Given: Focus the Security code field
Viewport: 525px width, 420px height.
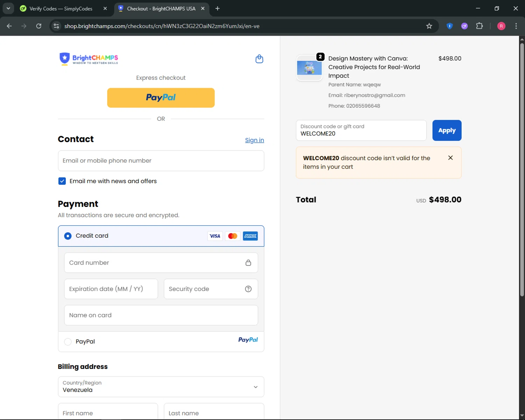Looking at the screenshot, I should tap(211, 289).
